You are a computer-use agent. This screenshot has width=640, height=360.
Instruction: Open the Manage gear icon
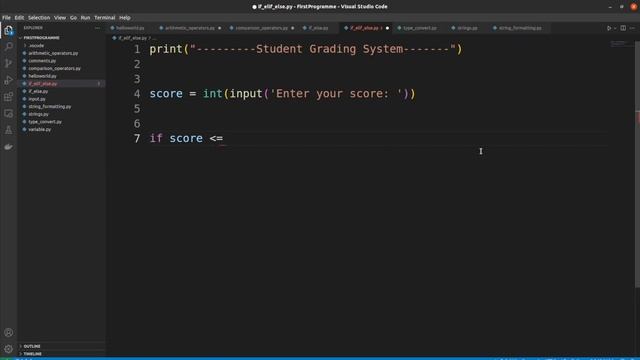coord(9,349)
